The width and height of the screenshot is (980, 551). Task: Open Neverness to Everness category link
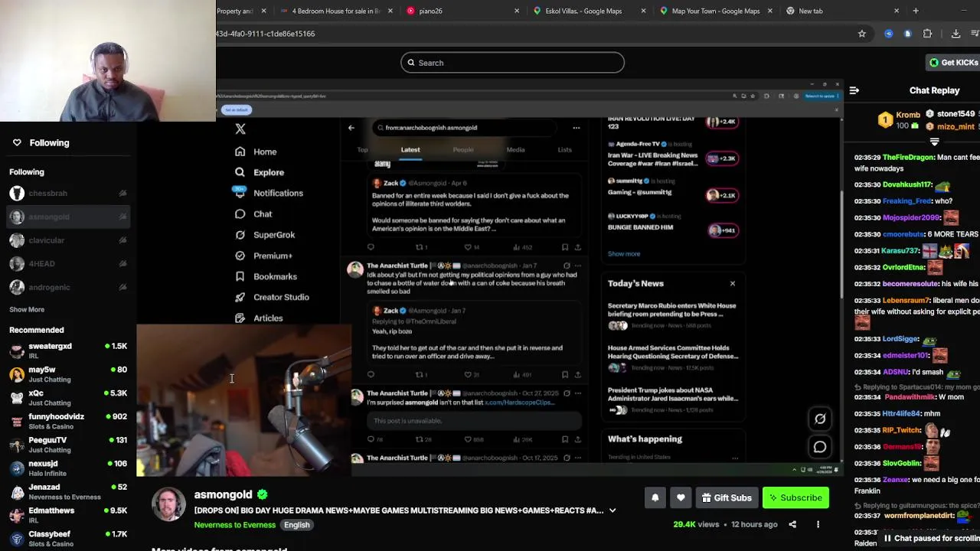tap(234, 525)
